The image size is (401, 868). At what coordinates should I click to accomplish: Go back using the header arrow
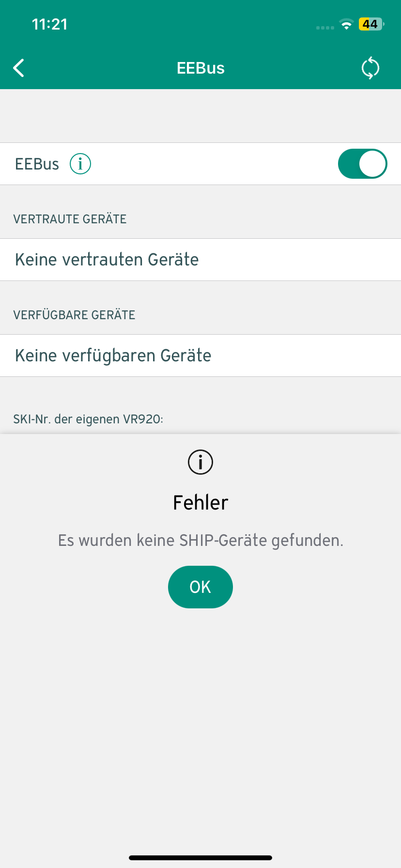pyautogui.click(x=19, y=68)
